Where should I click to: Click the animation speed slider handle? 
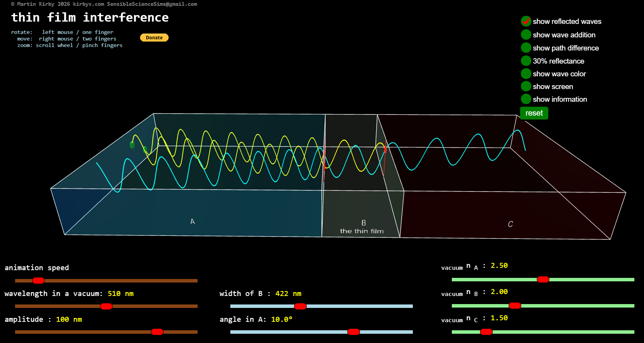pyautogui.click(x=38, y=281)
